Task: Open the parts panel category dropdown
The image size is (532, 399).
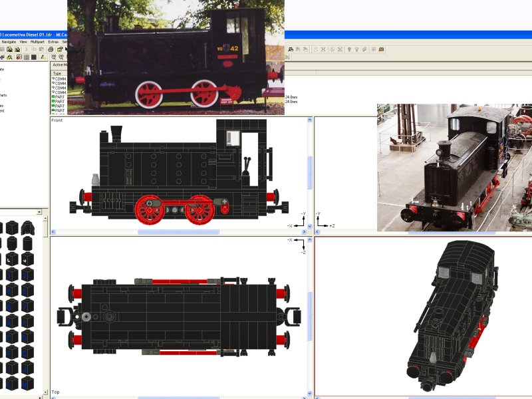Action: pyautogui.click(x=39, y=212)
